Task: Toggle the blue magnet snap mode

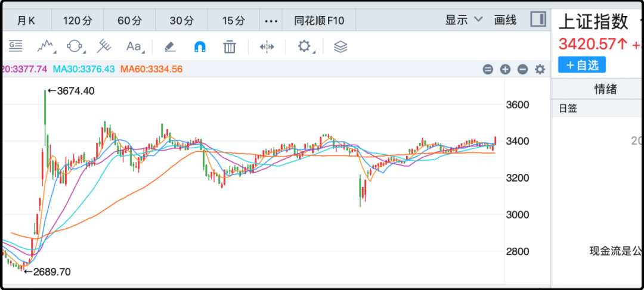Action: tap(200, 46)
